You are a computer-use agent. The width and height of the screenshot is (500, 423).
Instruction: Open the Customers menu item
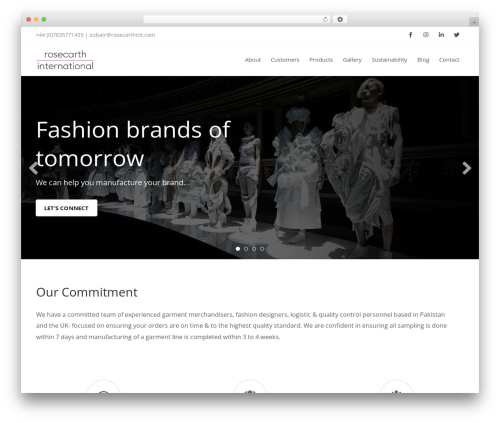click(x=285, y=60)
